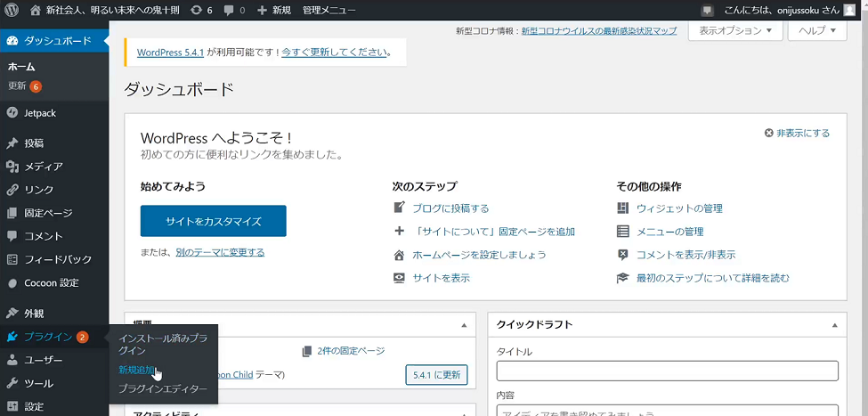The width and height of the screenshot is (868, 416).
Task: Click comment-off icon beside コメントを表示/非表示
Action: click(623, 255)
